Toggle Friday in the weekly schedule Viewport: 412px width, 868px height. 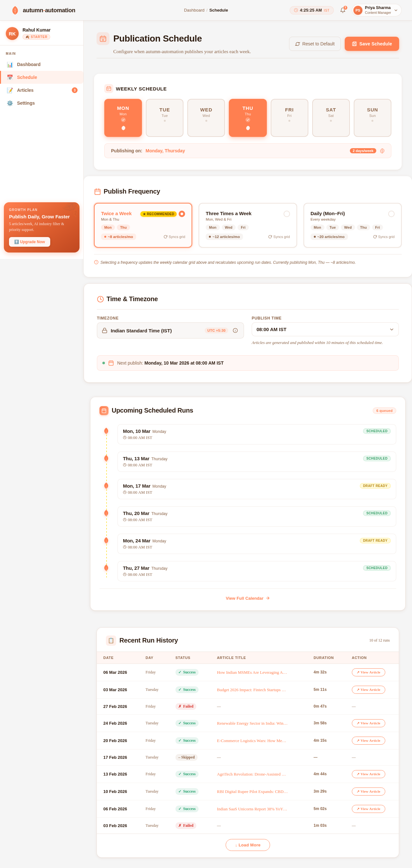(x=289, y=118)
